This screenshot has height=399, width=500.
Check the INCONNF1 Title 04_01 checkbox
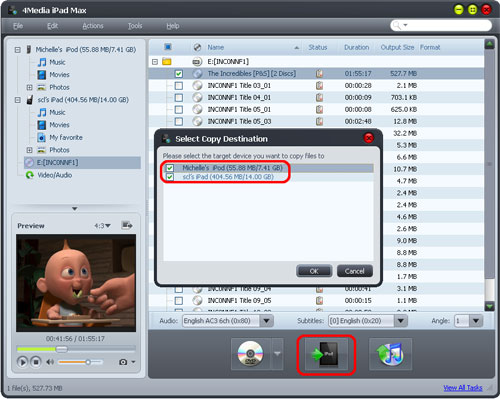[x=179, y=98]
